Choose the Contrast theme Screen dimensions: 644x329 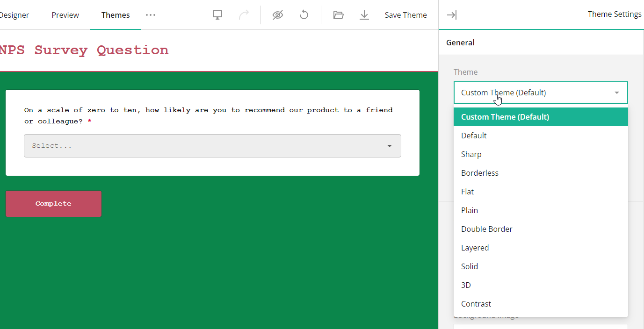tap(476, 303)
